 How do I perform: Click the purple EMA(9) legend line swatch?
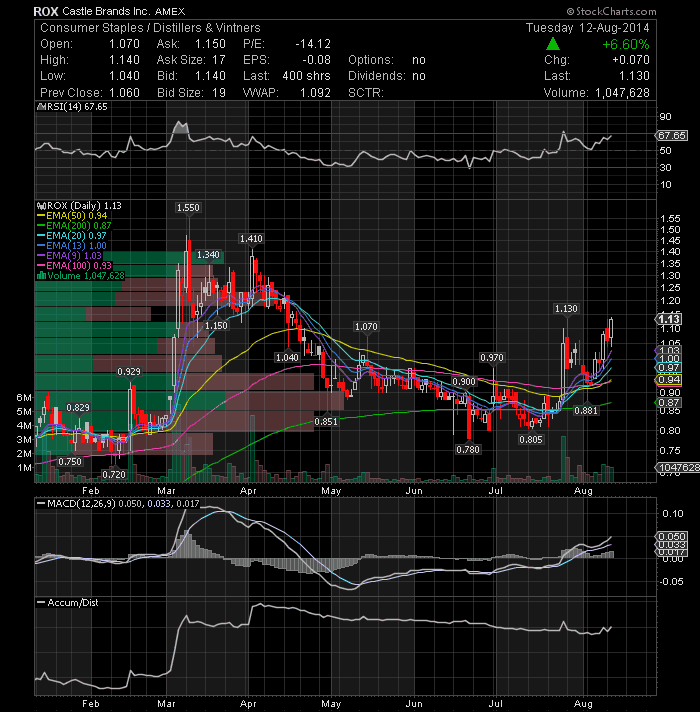click(x=41, y=256)
